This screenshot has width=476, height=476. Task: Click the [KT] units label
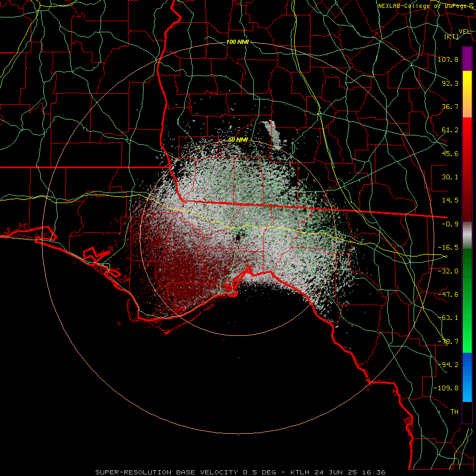pos(452,36)
